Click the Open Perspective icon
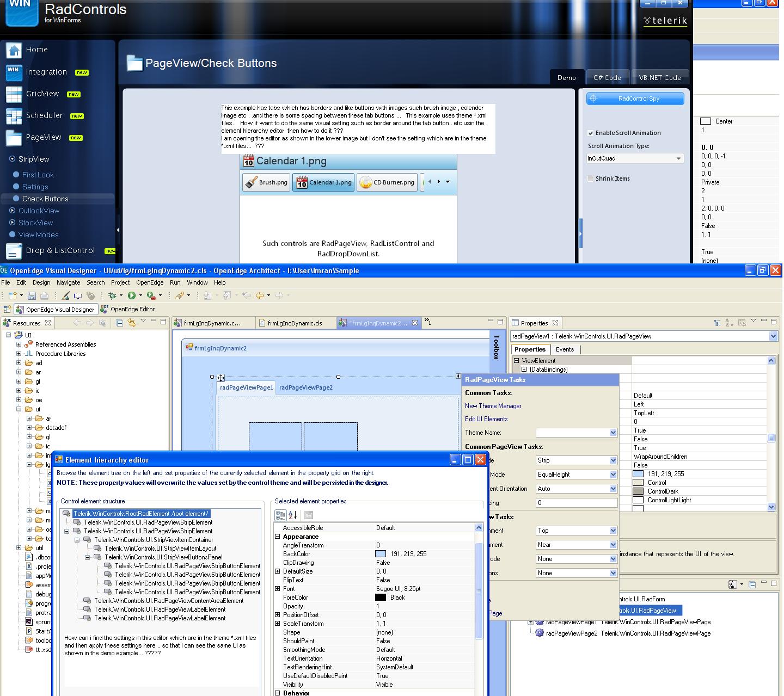This screenshot has width=784, height=696. pos(8,309)
